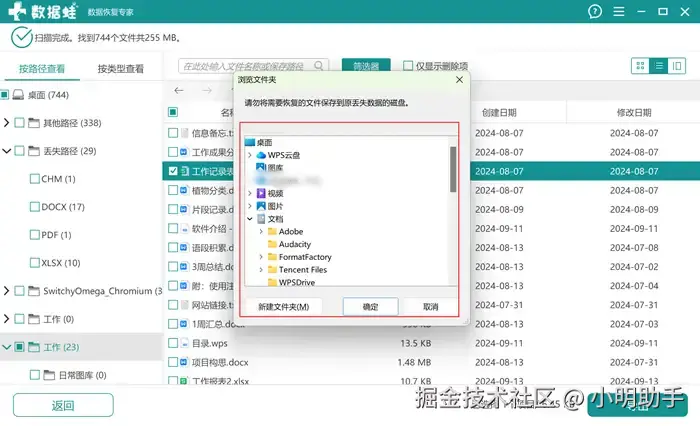Viewport: 700px width, 426px height.
Task: Select 日常图库 (0) tree item
Action: pyautogui.click(x=68, y=375)
